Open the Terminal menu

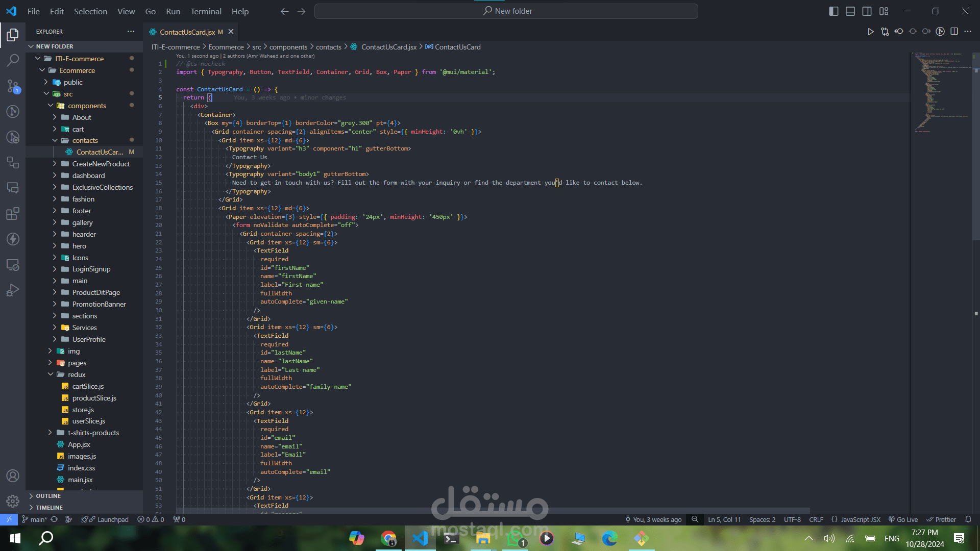point(206,11)
